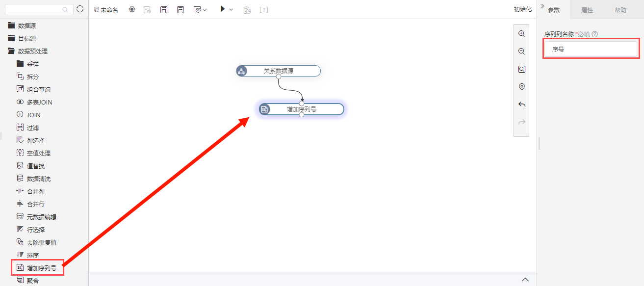Select the 去除重复值 node
This screenshot has height=286, width=644.
pyautogui.click(x=36, y=242)
